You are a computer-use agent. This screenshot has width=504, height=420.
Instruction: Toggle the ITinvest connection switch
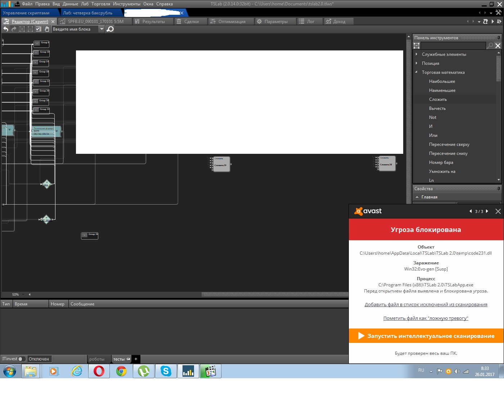(22, 359)
